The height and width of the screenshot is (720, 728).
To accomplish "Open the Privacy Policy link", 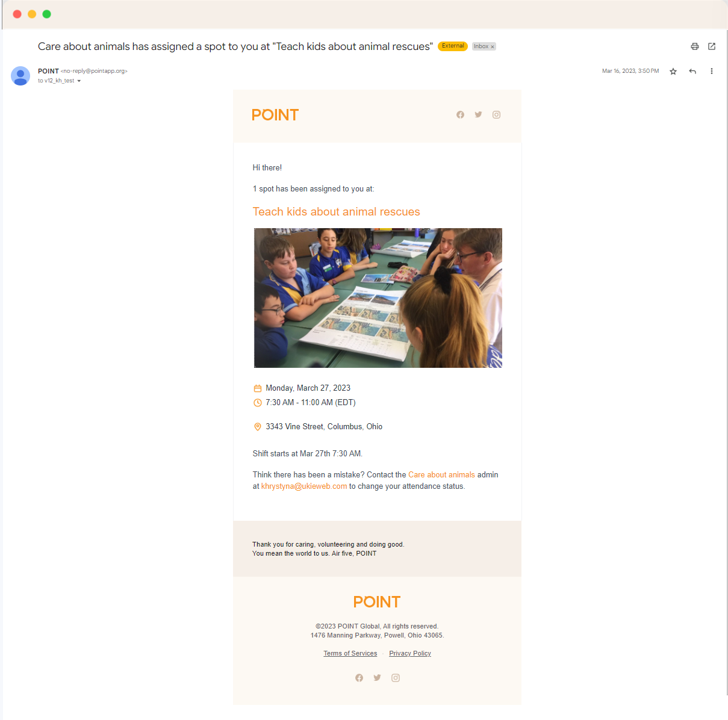I will click(410, 654).
